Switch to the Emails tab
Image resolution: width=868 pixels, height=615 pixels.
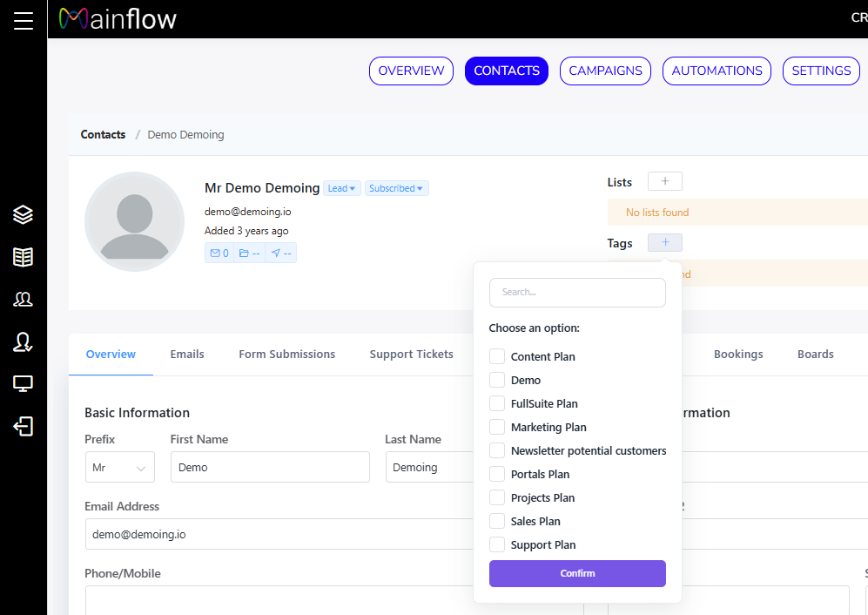click(187, 355)
